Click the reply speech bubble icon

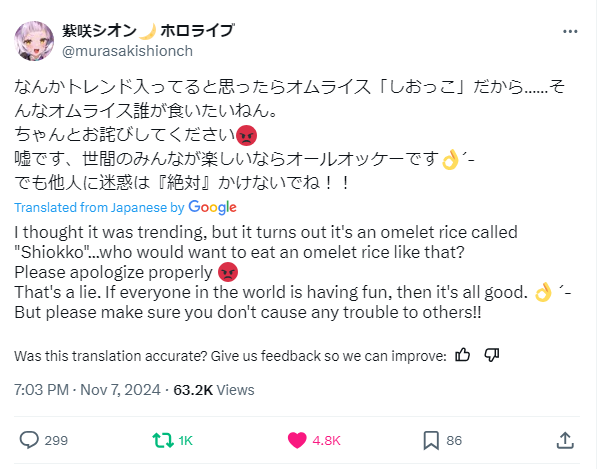pyautogui.click(x=30, y=439)
